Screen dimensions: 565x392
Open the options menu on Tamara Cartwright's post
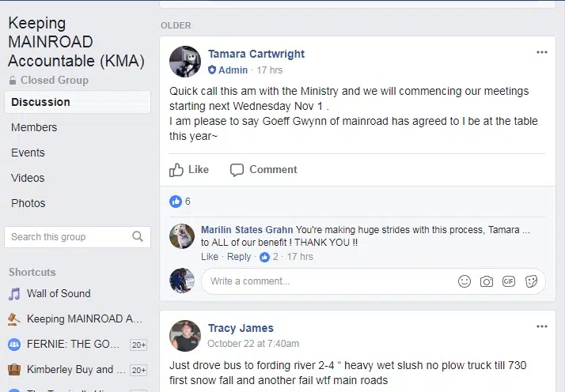[x=541, y=52]
